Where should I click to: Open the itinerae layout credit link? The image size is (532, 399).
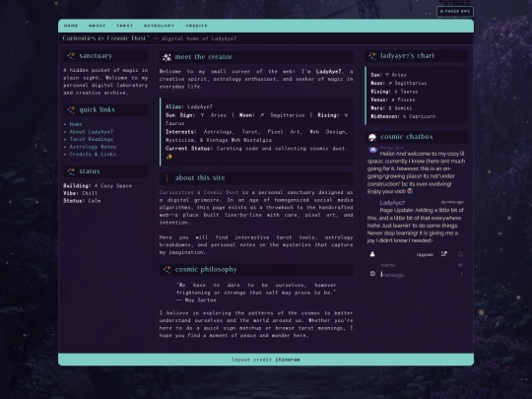pyautogui.click(x=288, y=360)
